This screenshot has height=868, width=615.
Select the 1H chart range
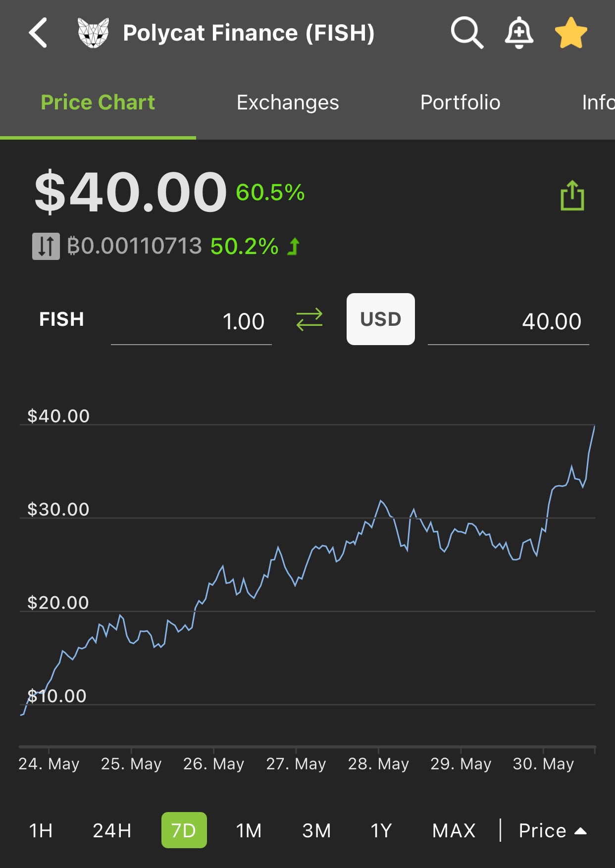(41, 830)
